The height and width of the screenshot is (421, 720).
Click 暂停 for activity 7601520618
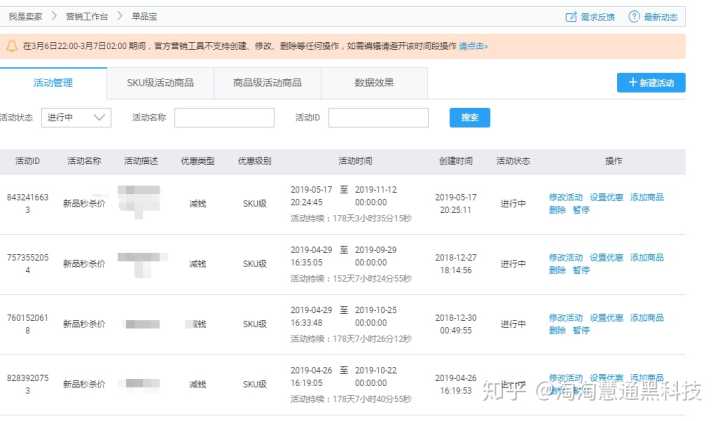tap(581, 330)
